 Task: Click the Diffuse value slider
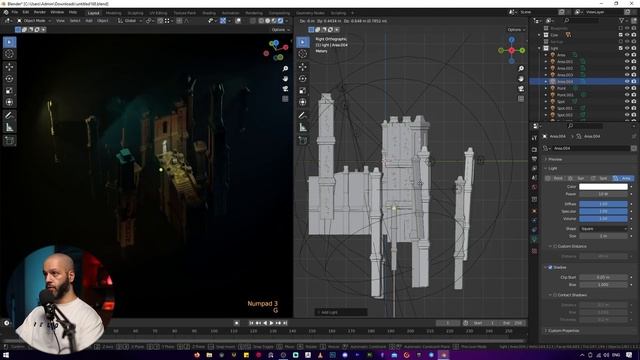603,204
